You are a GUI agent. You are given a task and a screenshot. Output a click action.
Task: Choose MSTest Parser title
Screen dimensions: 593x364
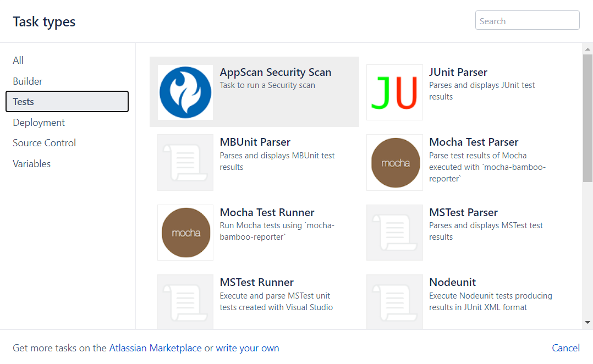463,212
